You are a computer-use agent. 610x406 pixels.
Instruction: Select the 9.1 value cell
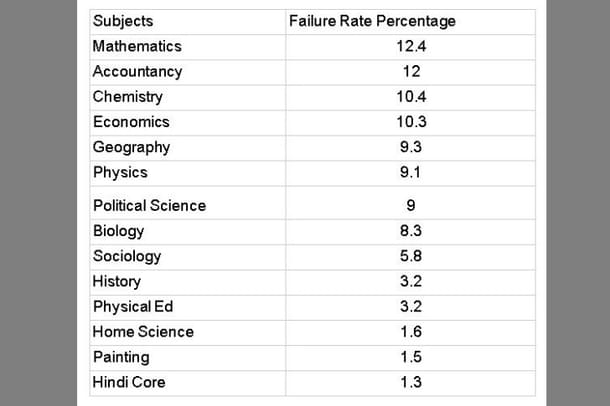[411, 172]
